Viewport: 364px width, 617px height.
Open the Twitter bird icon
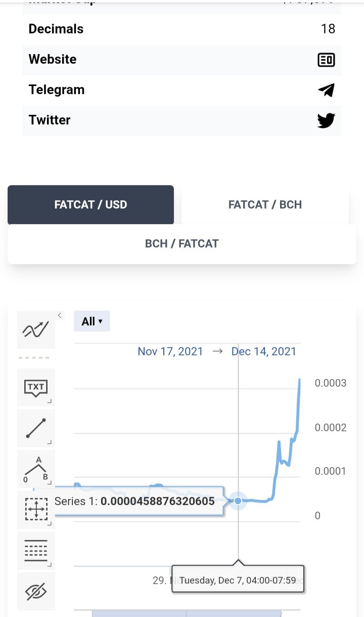(x=326, y=120)
